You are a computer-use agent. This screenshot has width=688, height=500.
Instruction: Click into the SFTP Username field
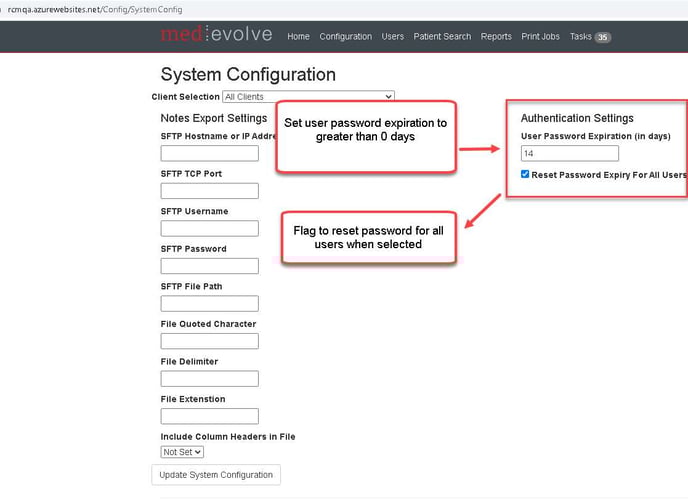(209, 229)
